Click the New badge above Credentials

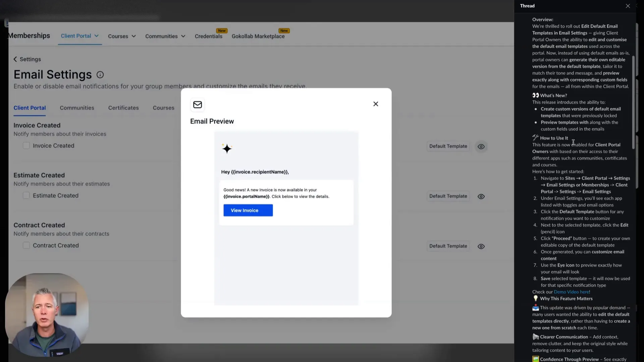point(222,31)
